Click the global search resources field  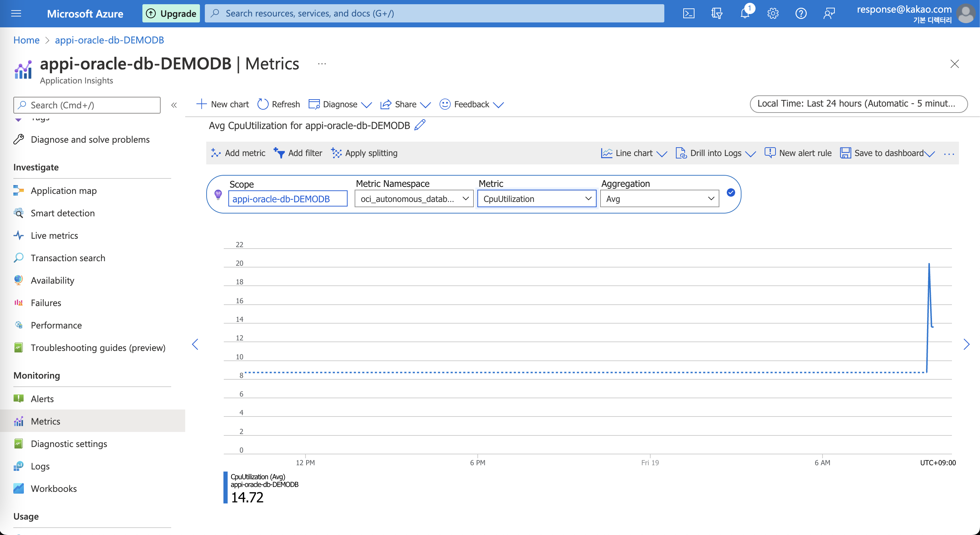(434, 13)
